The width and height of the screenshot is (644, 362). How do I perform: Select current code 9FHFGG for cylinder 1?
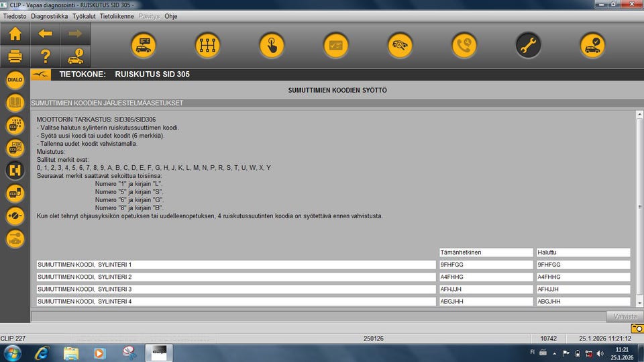pyautogui.click(x=486, y=265)
